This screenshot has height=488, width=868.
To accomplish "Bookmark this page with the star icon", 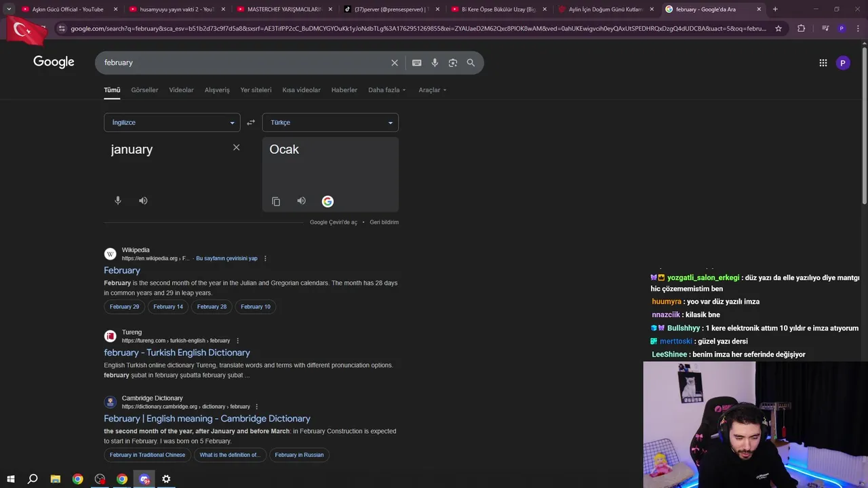I will [x=778, y=28].
